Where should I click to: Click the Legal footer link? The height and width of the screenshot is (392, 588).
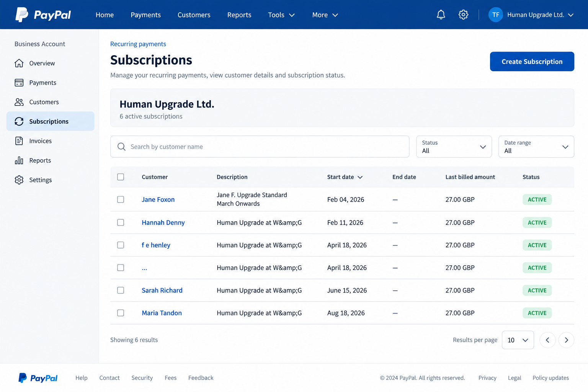tap(514, 378)
